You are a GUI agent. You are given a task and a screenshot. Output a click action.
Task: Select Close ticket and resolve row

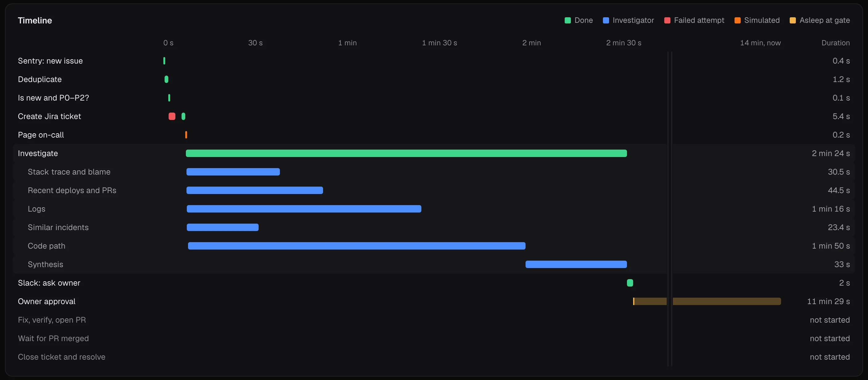(434, 357)
